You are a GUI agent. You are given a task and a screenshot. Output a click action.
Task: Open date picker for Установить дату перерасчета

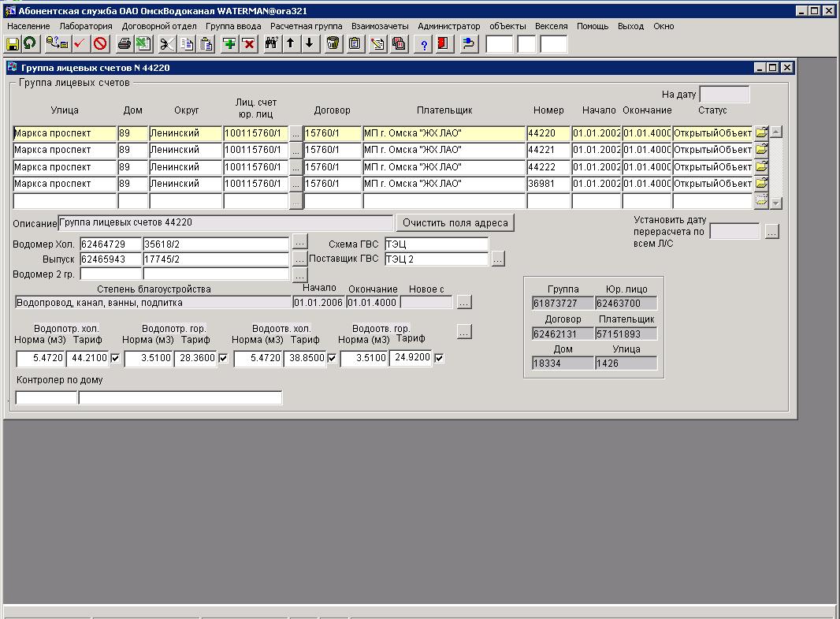pos(771,232)
